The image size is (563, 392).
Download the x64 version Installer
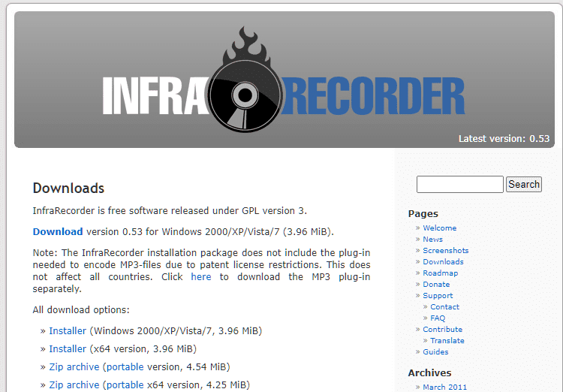point(68,349)
